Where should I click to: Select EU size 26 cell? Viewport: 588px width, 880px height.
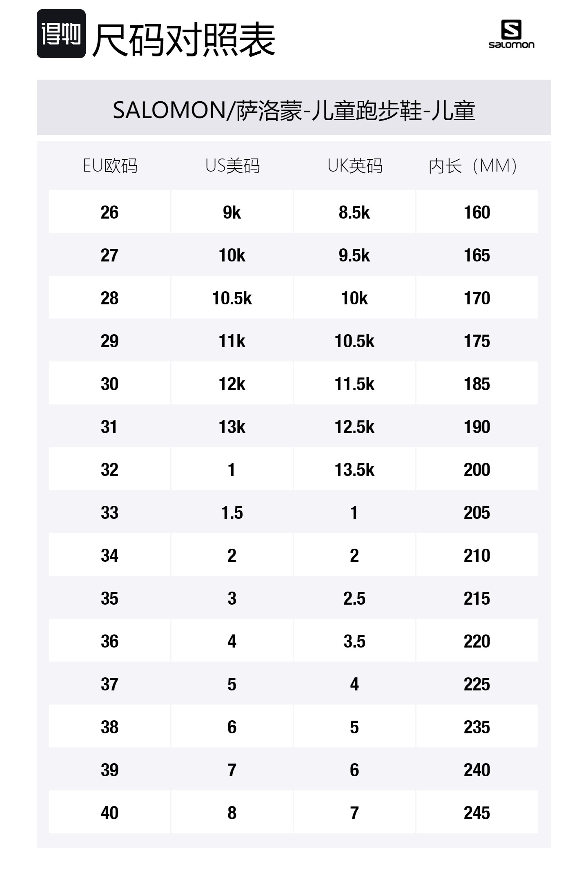click(x=109, y=212)
